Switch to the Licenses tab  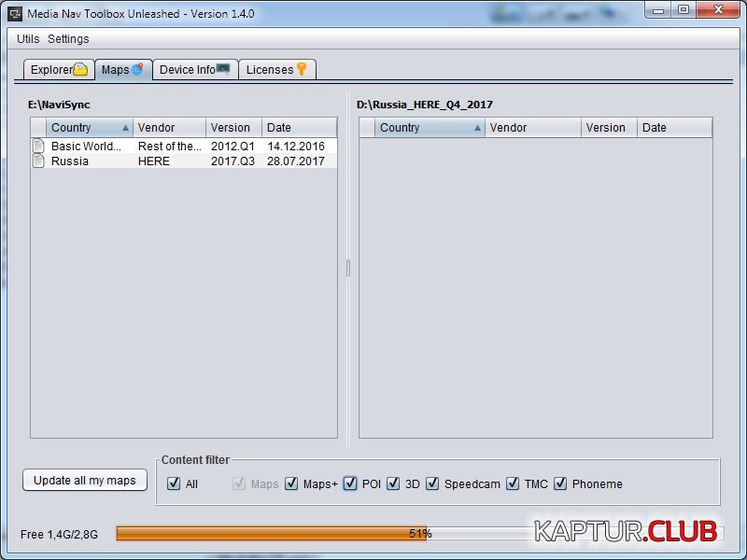click(276, 69)
